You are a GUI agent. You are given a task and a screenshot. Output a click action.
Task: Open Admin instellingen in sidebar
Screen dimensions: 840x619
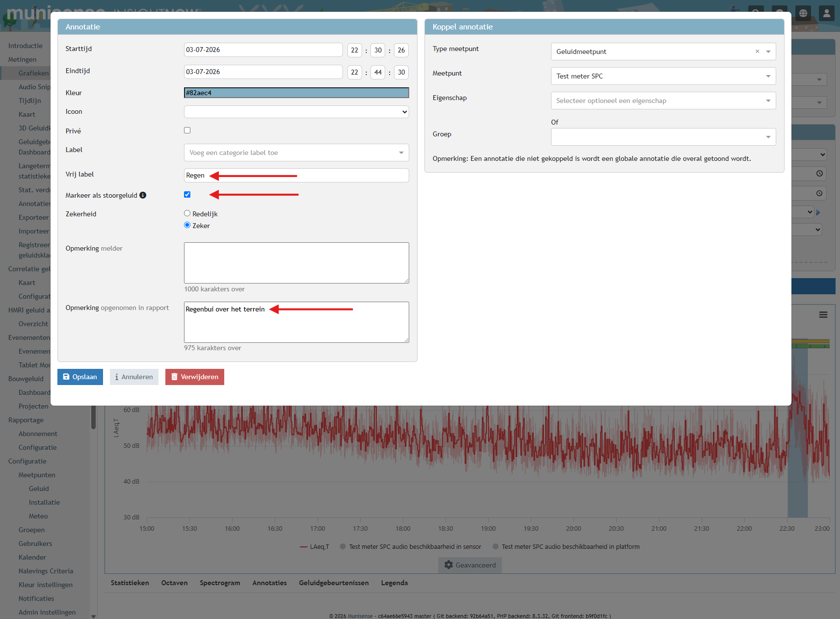pyautogui.click(x=47, y=612)
